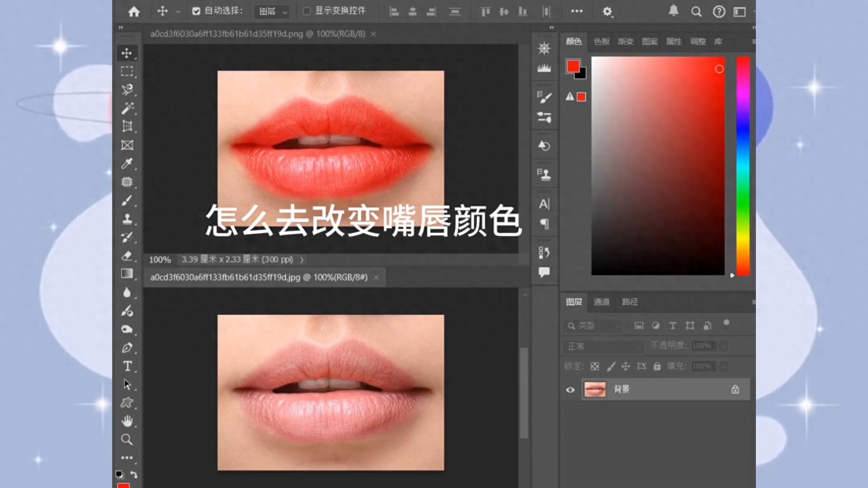
Task: Open the Brush Settings panel icon
Action: pyautogui.click(x=544, y=97)
